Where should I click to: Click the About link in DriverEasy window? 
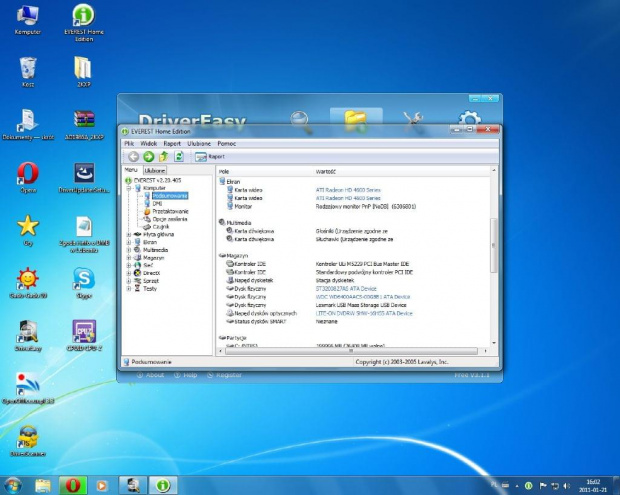coord(150,375)
